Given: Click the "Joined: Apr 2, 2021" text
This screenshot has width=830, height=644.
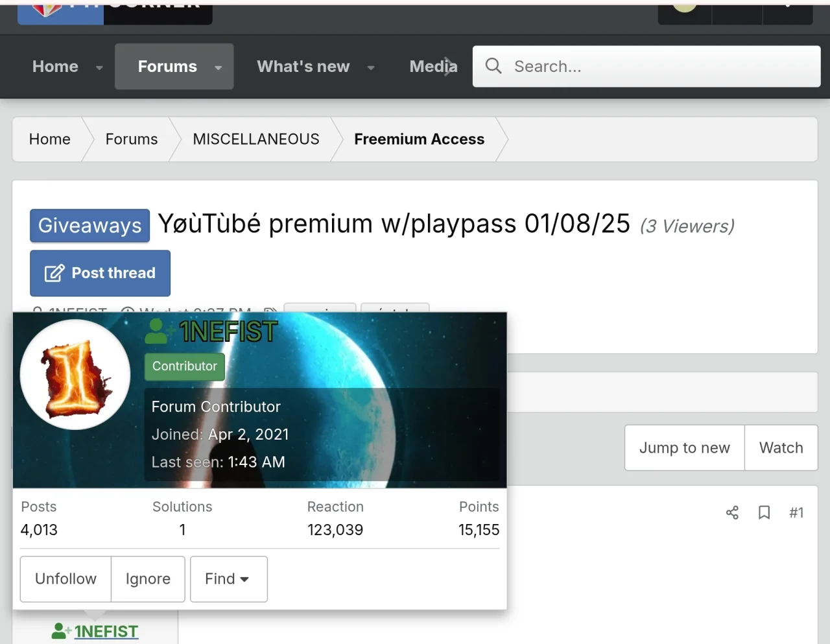Looking at the screenshot, I should pos(220,435).
